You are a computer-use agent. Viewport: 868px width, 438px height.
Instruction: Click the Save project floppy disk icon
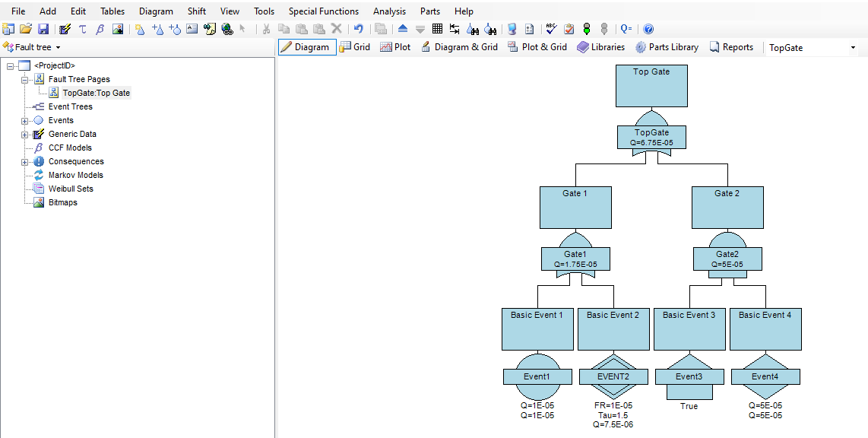pos(43,29)
